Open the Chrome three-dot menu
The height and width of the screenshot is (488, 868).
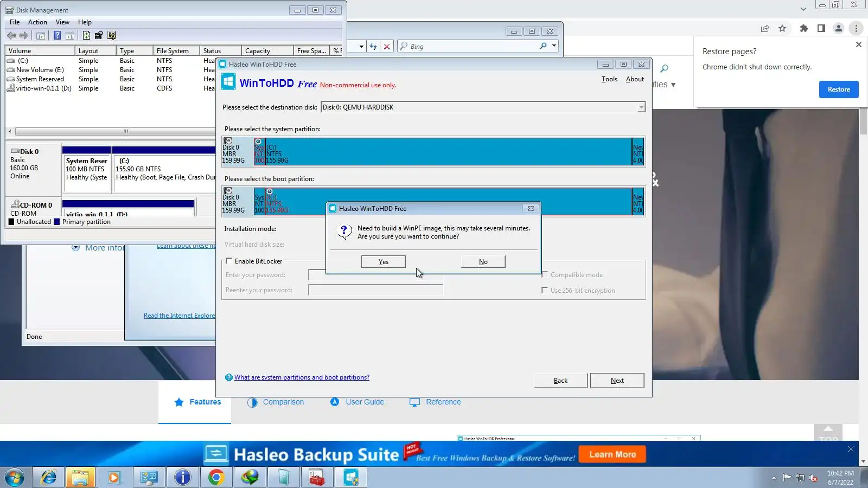[856, 29]
